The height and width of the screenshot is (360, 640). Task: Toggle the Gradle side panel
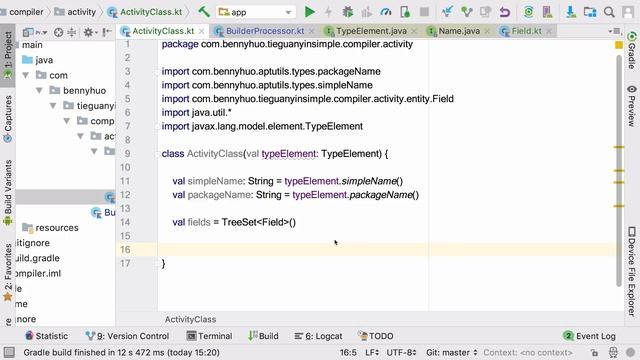pos(631,51)
